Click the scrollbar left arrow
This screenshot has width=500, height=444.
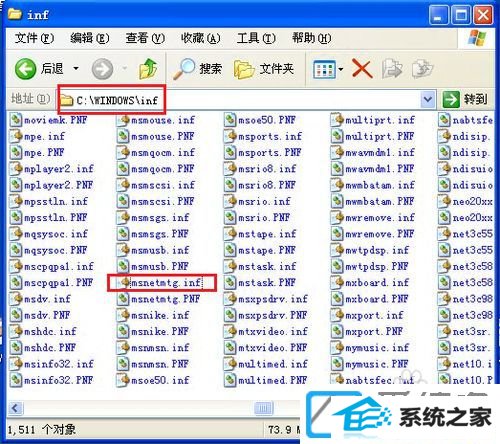coord(15,408)
